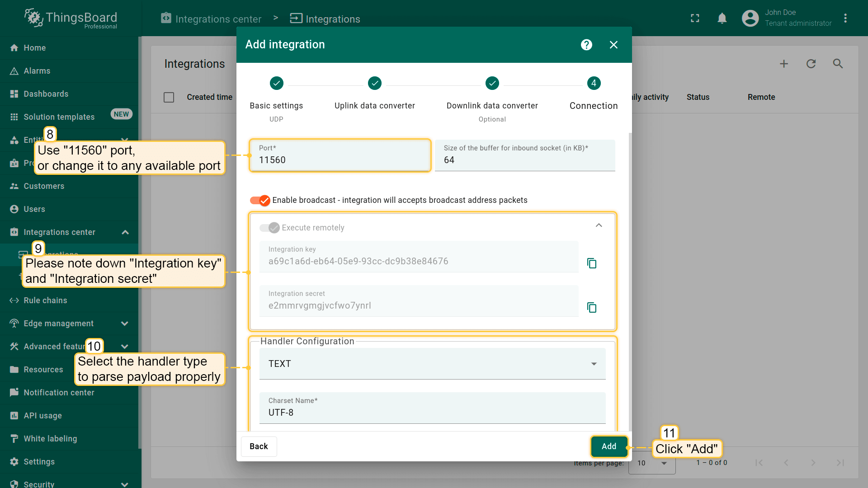Toggle fullscreen mode icon
868x488 pixels.
coord(695,19)
